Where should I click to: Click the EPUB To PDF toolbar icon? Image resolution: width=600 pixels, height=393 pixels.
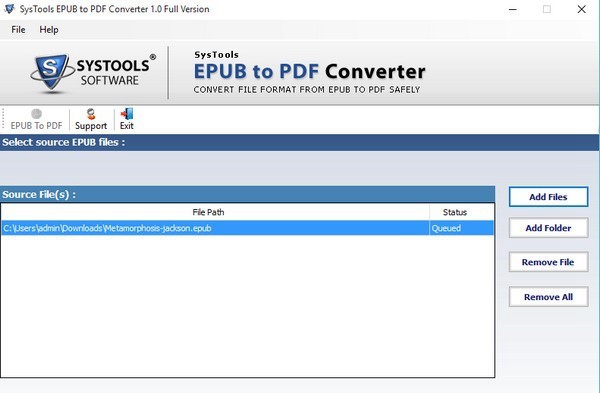pos(36,114)
